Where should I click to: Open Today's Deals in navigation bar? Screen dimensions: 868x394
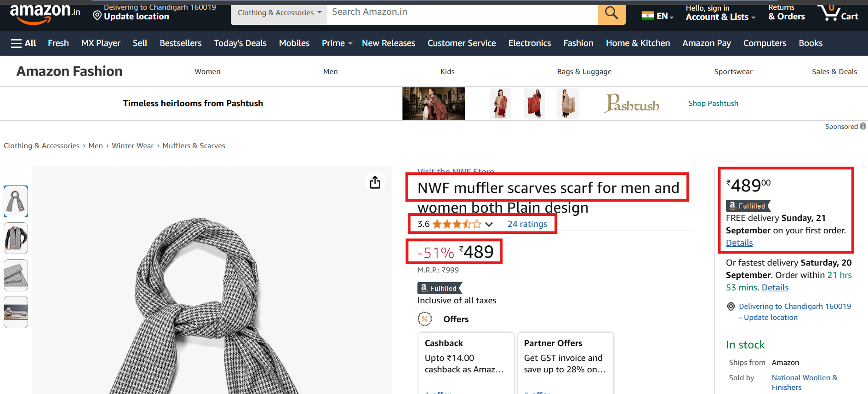pos(240,43)
